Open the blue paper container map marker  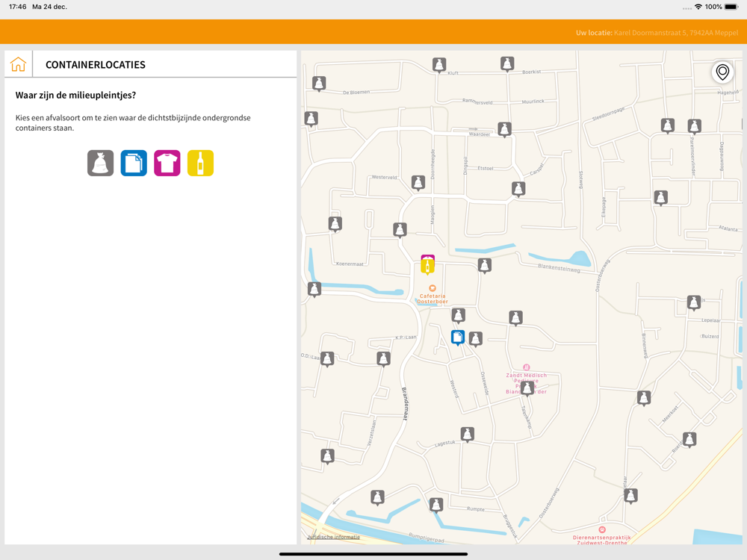(458, 337)
